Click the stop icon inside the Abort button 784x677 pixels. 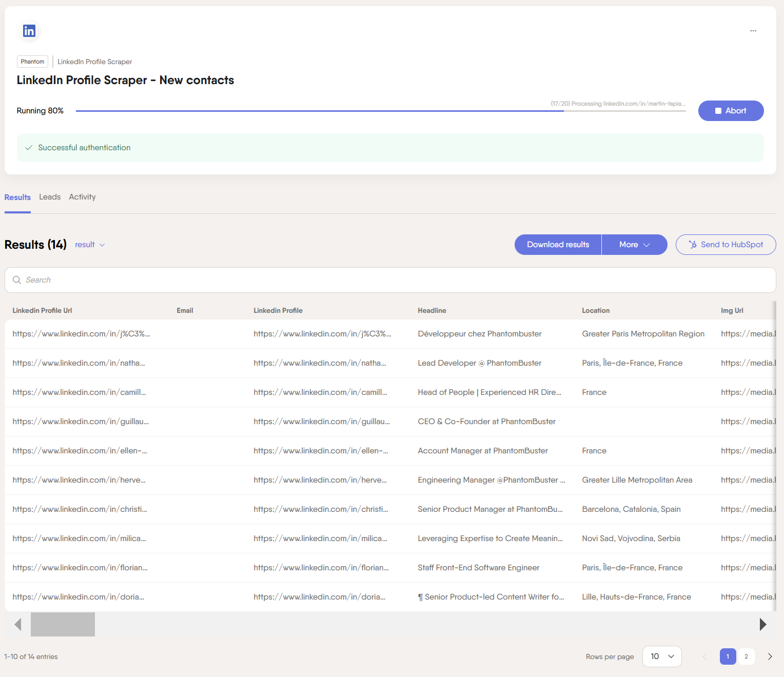(718, 110)
